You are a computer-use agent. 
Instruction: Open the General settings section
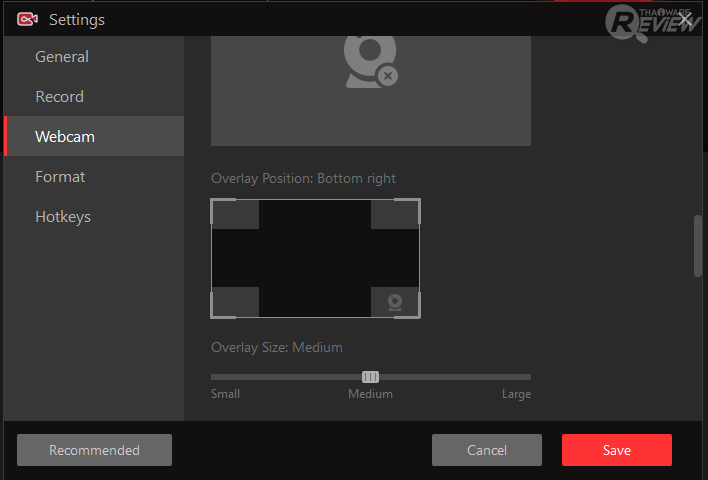click(x=94, y=56)
